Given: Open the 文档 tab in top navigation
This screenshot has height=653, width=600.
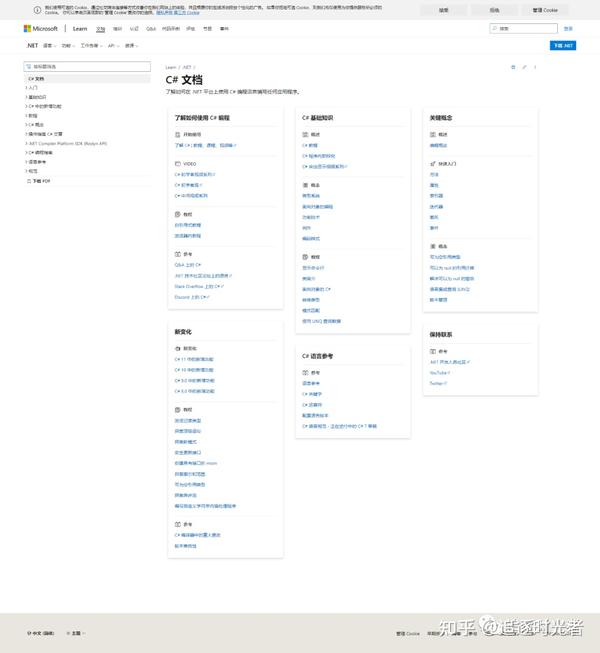Looking at the screenshot, I should coord(101,29).
